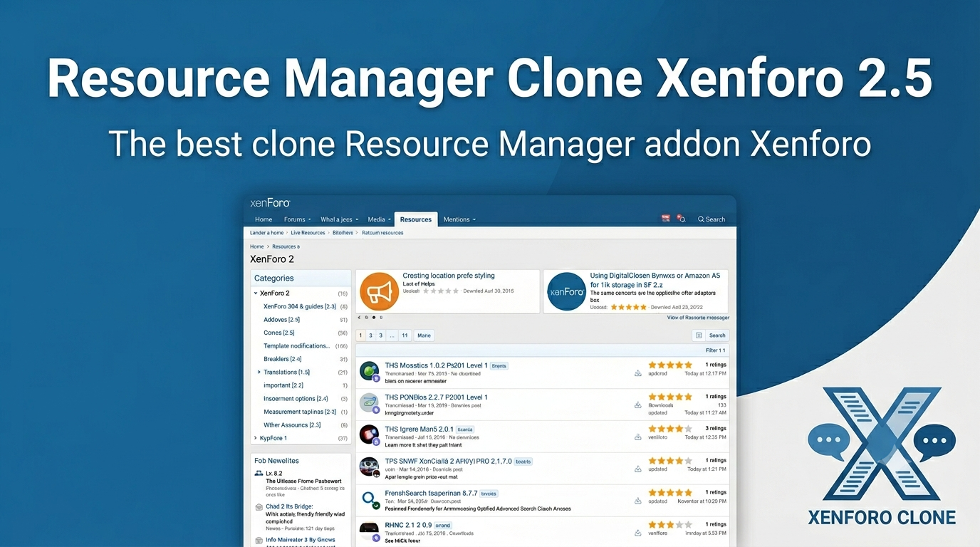
Task: Open the Insoerment options [2.4] category
Action: tap(296, 399)
